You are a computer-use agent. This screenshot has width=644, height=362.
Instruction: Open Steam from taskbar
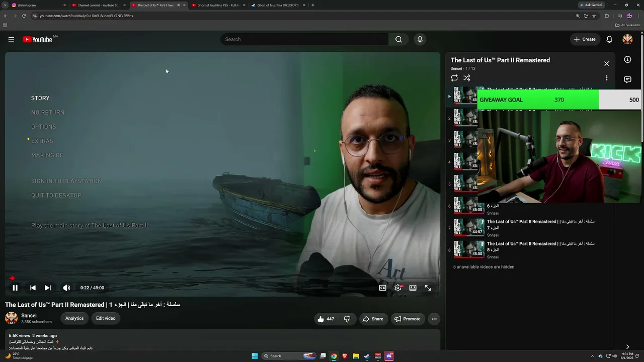[x=367, y=356]
